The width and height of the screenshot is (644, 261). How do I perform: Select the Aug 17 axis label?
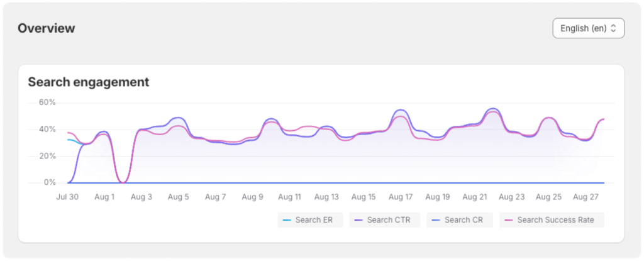click(x=401, y=197)
